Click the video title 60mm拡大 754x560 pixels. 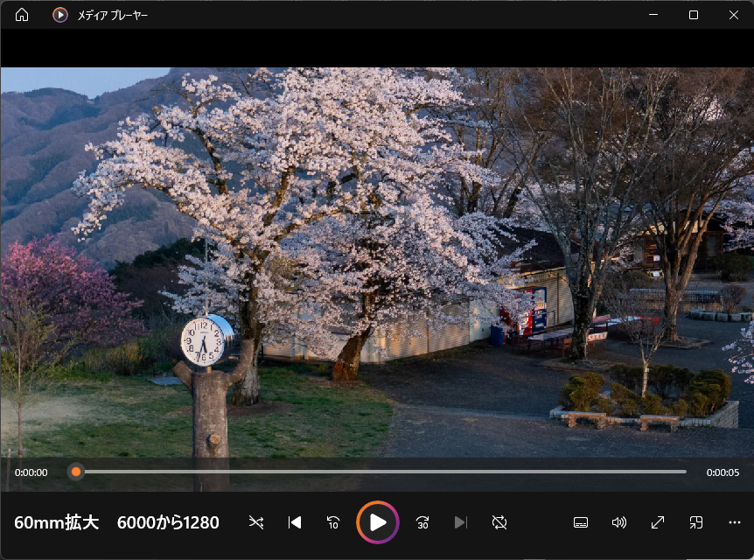point(57,522)
